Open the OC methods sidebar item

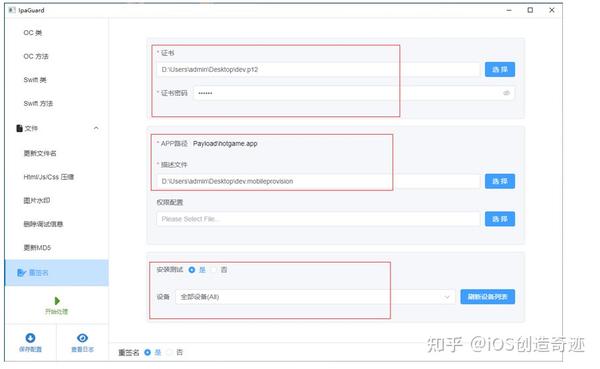point(36,56)
